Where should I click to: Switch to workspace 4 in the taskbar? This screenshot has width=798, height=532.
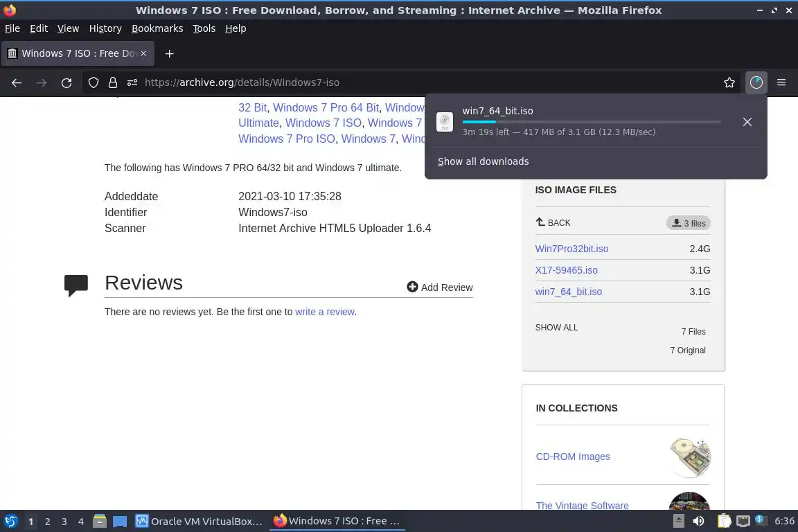81,522
